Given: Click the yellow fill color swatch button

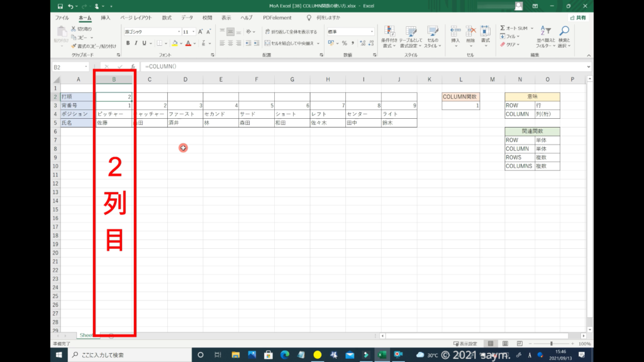Looking at the screenshot, I should [174, 43].
